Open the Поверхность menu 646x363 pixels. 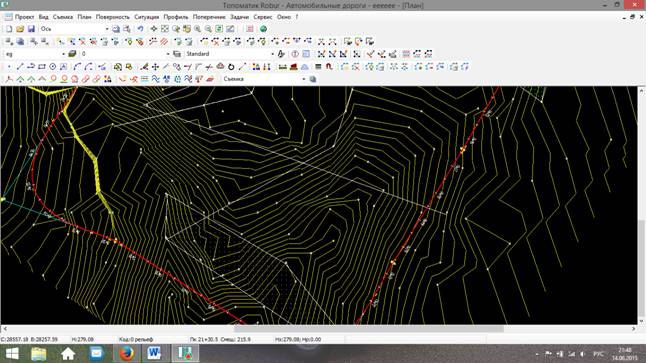[x=112, y=17]
